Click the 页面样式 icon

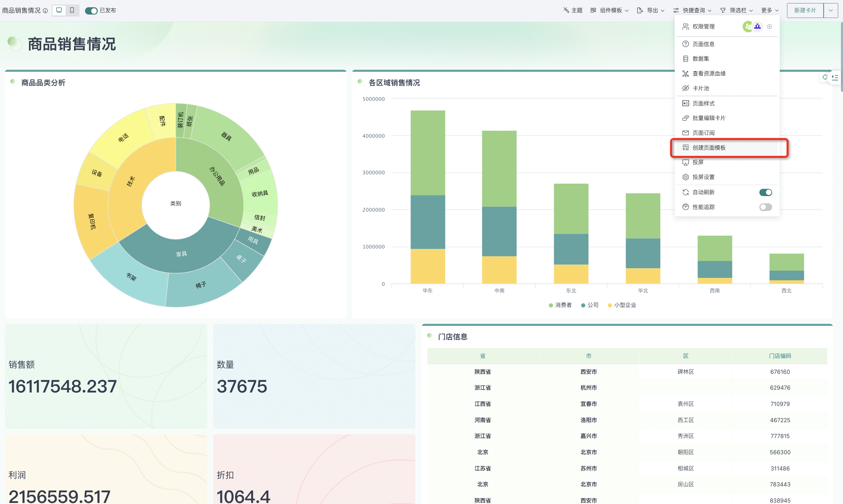[x=685, y=103]
